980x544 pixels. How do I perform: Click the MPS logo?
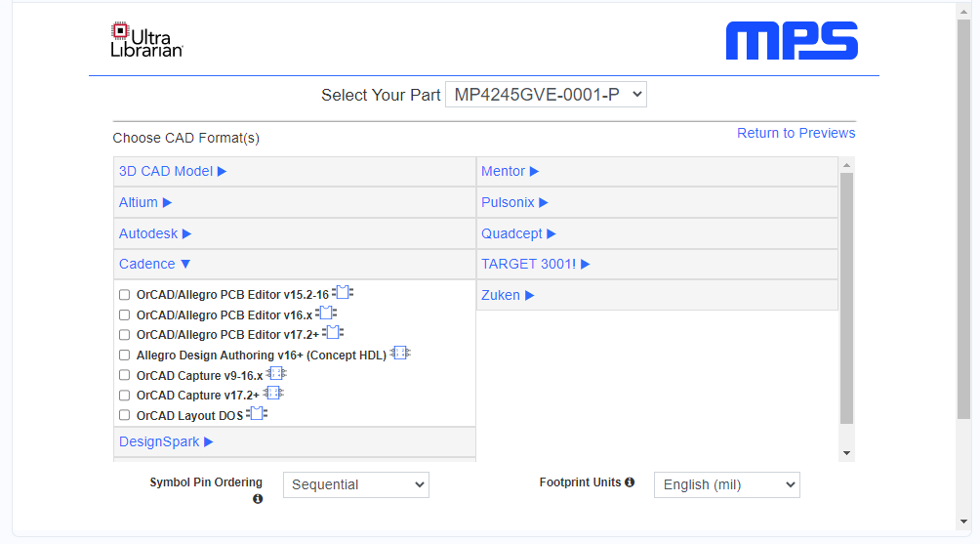(792, 42)
